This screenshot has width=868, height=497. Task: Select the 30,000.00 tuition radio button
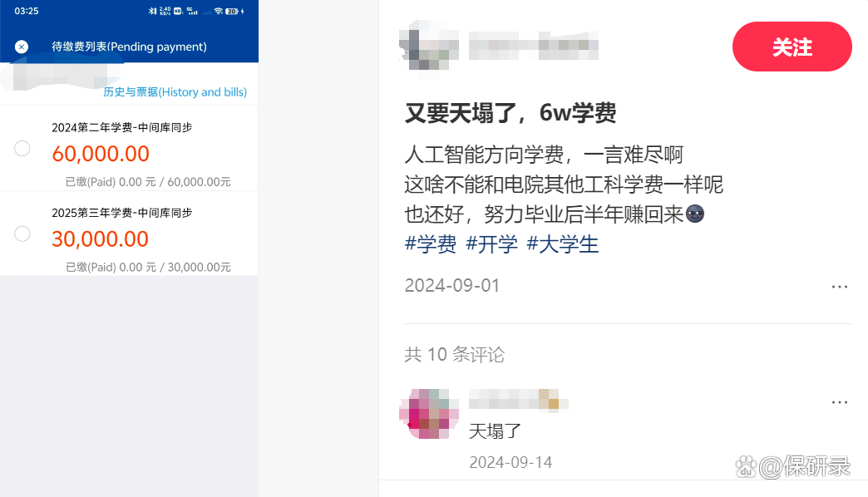pyautogui.click(x=22, y=234)
